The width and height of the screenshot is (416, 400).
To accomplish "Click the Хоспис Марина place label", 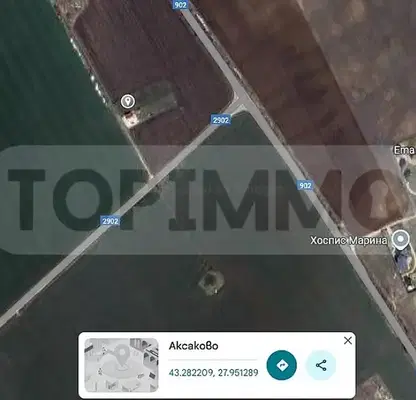I will point(349,240).
